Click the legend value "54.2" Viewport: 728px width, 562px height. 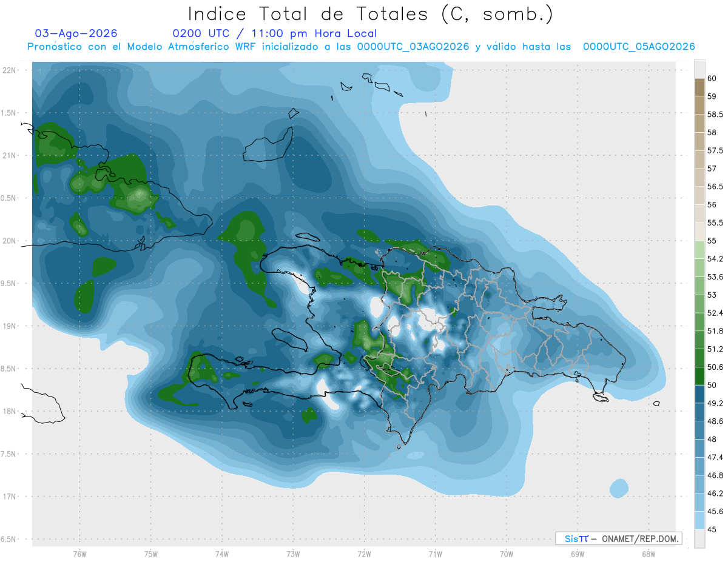715,259
